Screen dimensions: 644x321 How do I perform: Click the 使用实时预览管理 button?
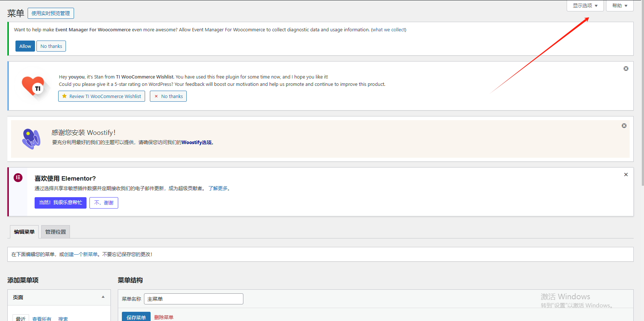coord(51,13)
